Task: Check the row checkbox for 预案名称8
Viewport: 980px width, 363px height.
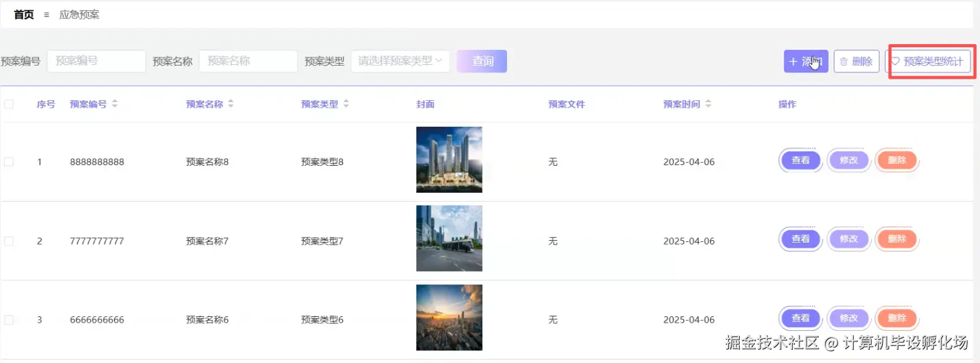Action: pos(9,161)
